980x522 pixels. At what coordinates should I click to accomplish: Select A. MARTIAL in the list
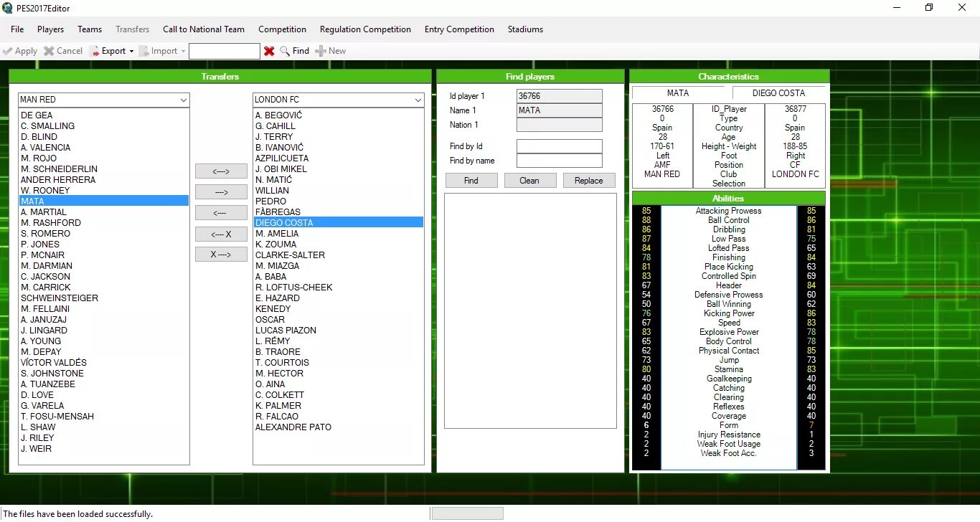point(104,212)
